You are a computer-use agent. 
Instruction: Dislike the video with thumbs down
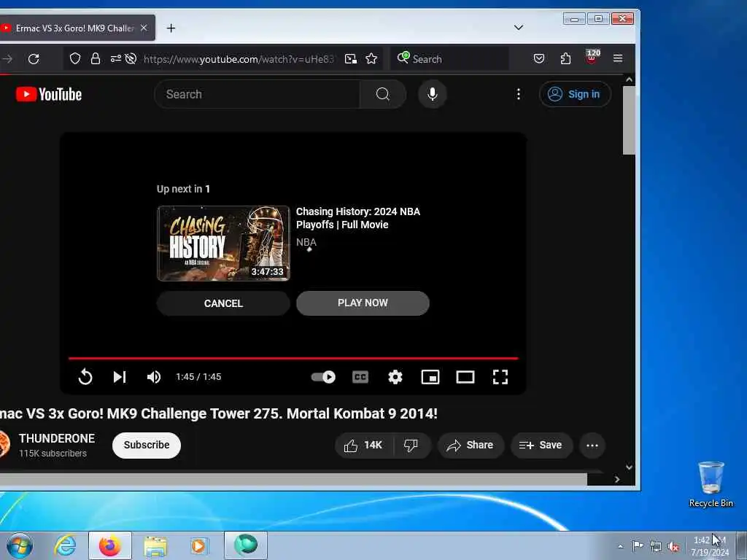411,446
